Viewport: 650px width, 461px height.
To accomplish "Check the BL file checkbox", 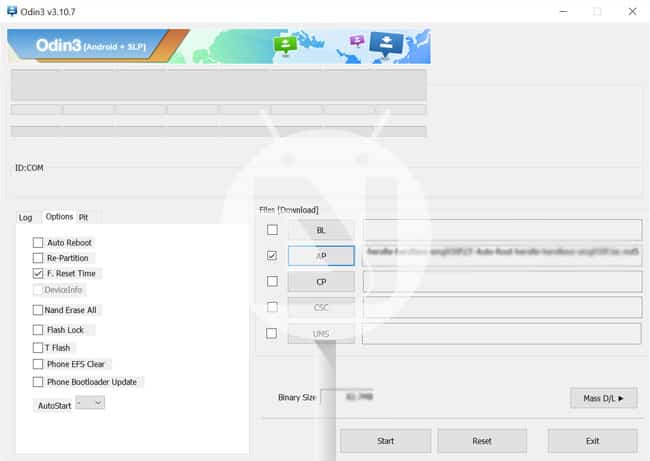I will [x=272, y=230].
